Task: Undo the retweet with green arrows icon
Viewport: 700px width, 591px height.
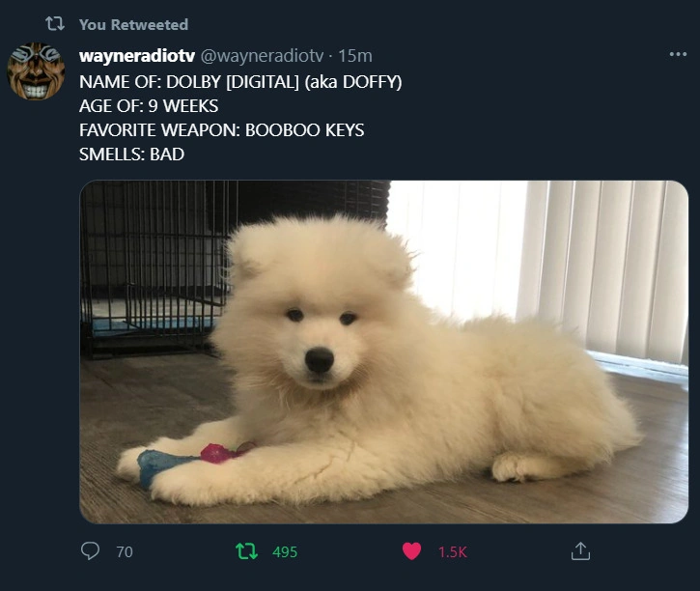Action: (x=246, y=551)
